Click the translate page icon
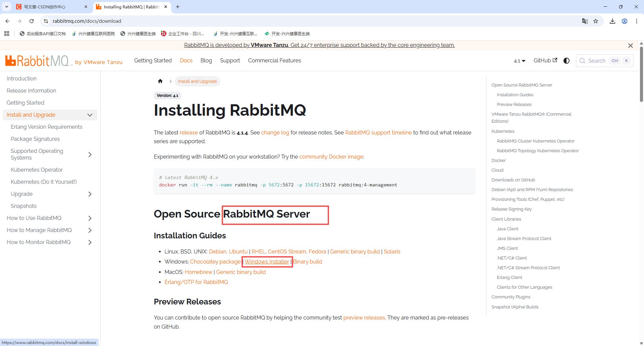This screenshot has height=346, width=644. (x=585, y=21)
